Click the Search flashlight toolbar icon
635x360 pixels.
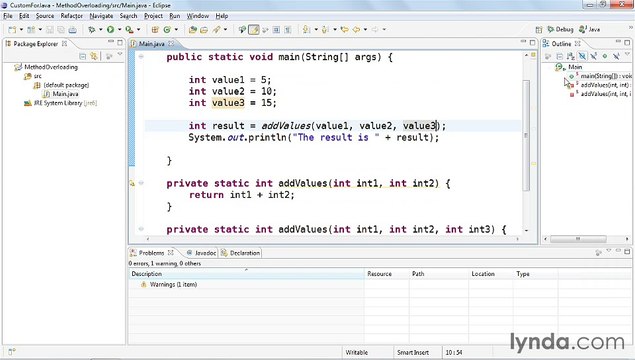217,30
